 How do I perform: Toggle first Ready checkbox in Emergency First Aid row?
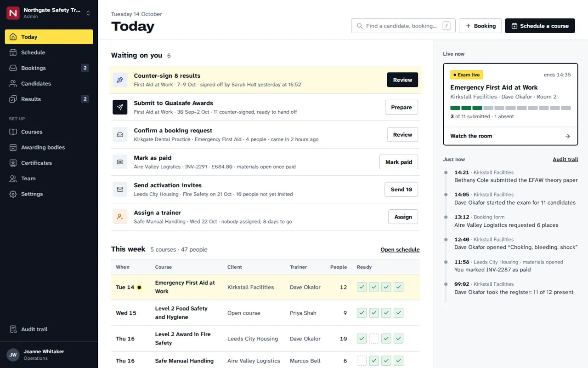(x=362, y=287)
